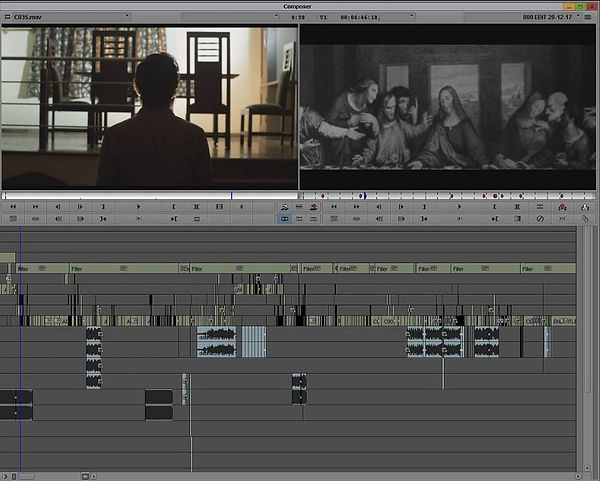
Task: Click the blue position indicator in source position bar
Action: [231, 196]
